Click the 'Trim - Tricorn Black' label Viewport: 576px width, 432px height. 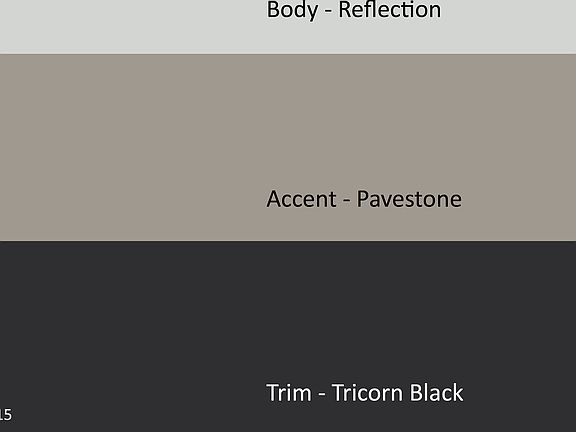point(365,393)
